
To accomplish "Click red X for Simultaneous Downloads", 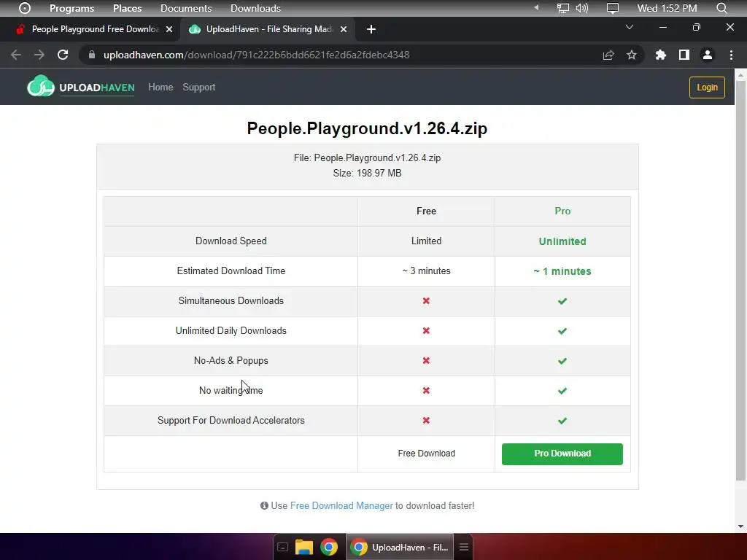I will tap(426, 301).
